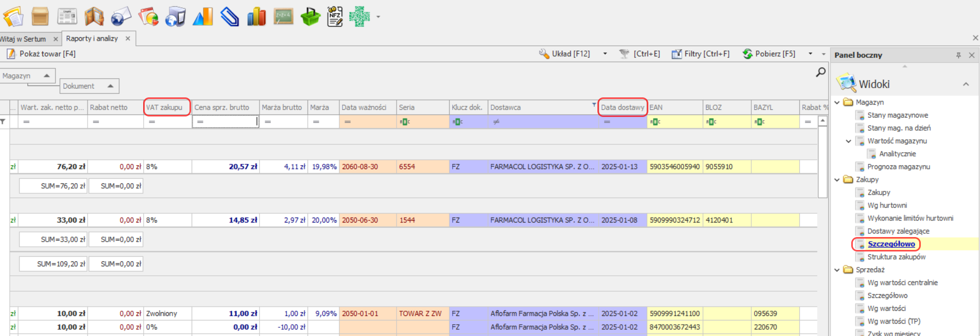This screenshot has width=980, height=336.
Task: Click the magnifier search icon above grid
Action: pyautogui.click(x=820, y=73)
